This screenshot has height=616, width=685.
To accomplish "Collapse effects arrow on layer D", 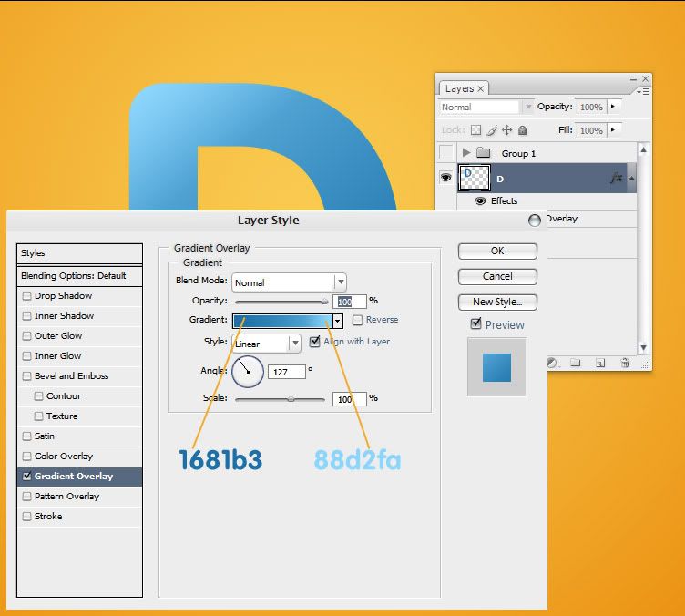I will pos(631,178).
